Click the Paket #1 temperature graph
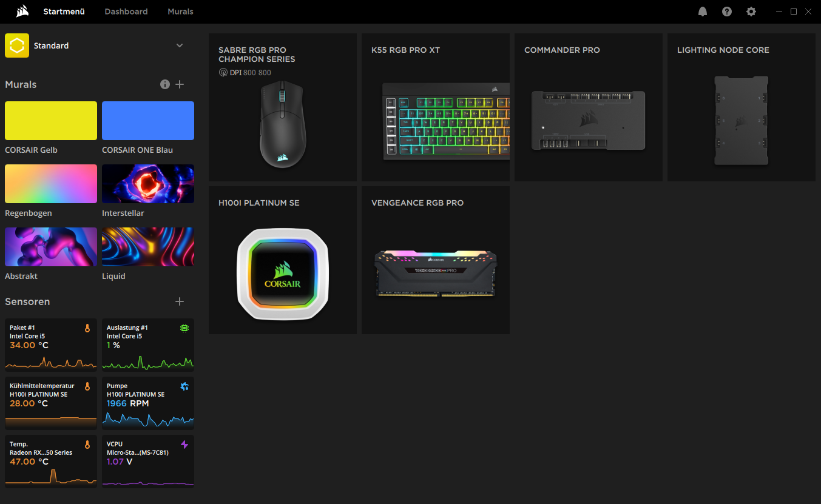The height and width of the screenshot is (504, 821). (x=51, y=361)
